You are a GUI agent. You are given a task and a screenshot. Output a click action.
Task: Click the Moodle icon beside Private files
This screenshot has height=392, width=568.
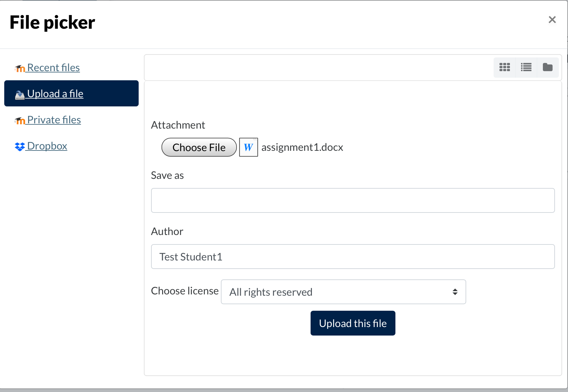pyautogui.click(x=20, y=120)
